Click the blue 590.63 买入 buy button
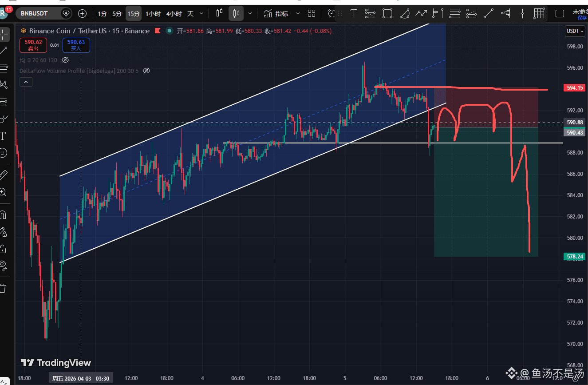 coord(76,45)
